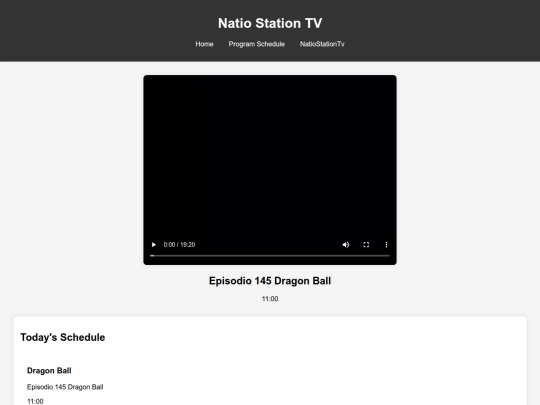Click the 11:00 time in Today's Schedule list
Viewport: 540px width, 405px height.
(35, 401)
